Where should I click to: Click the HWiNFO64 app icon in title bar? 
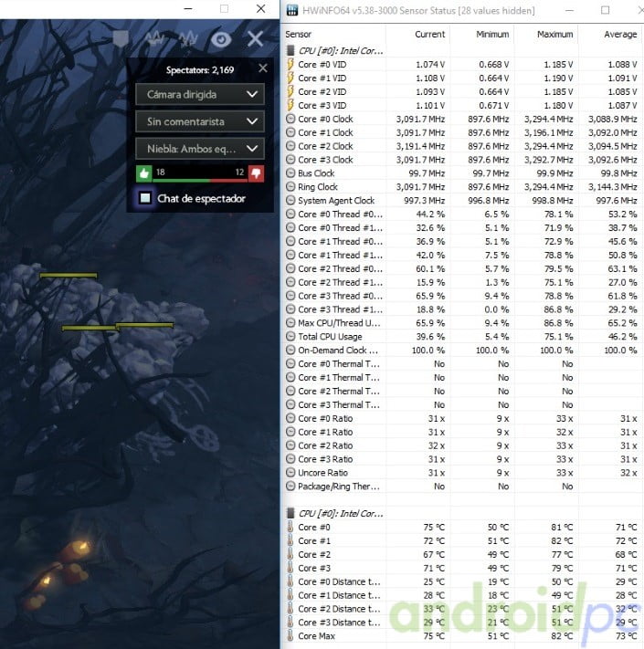(292, 10)
